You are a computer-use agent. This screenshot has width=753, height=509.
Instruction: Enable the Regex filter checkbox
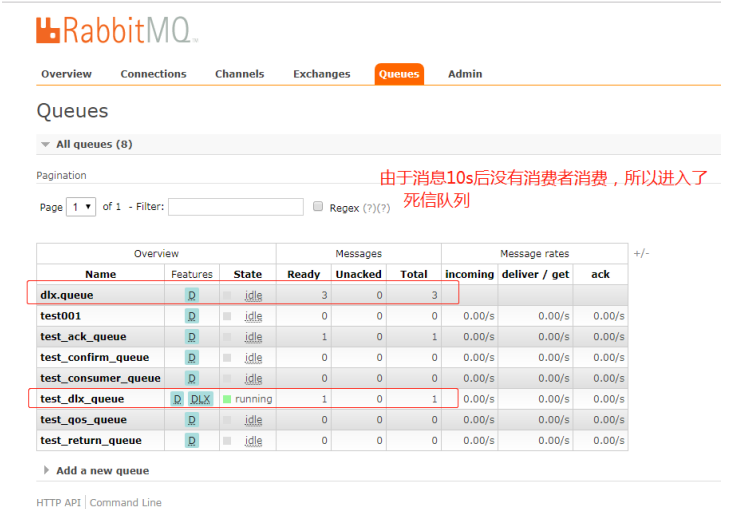[x=318, y=206]
